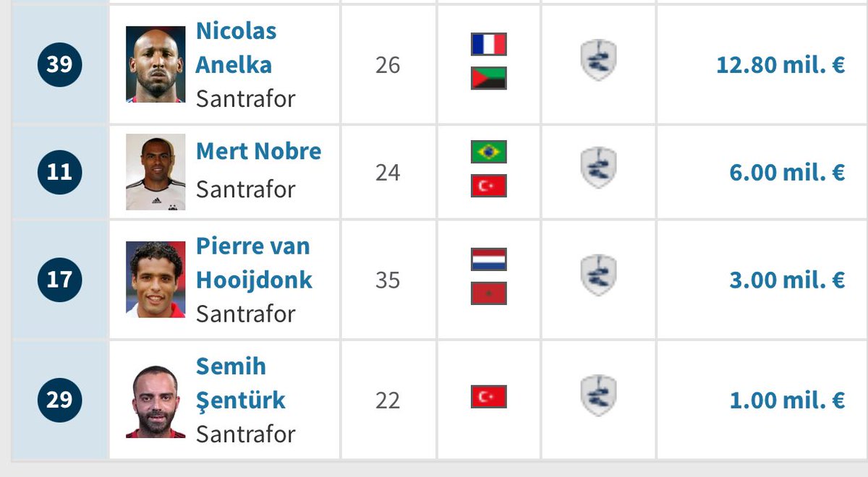
Task: Click the 12.80 mil. € market value
Action: coord(780,65)
